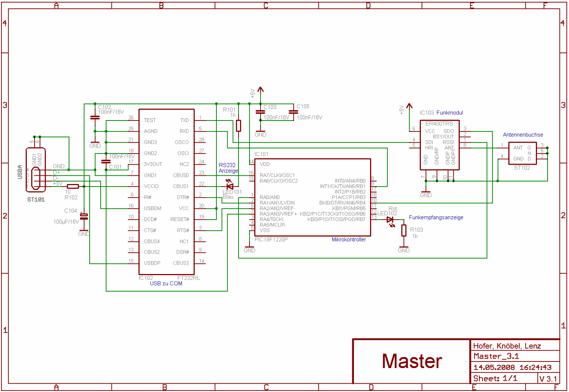Select the ER400TRS radio module IC103
569x392 pixels.
[x=439, y=145]
